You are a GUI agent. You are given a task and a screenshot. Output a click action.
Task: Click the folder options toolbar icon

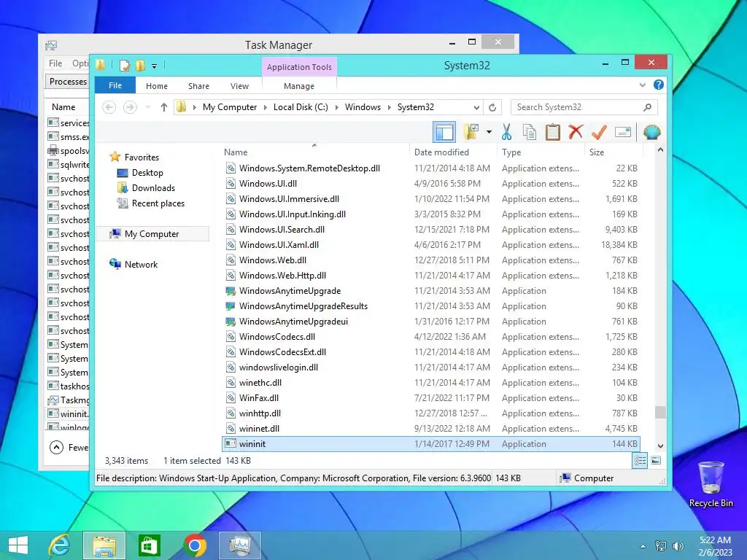471,132
